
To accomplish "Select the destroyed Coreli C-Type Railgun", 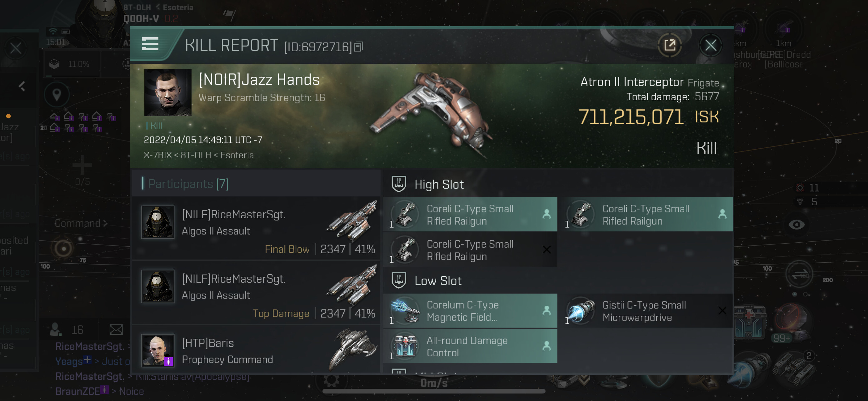I will [x=470, y=250].
